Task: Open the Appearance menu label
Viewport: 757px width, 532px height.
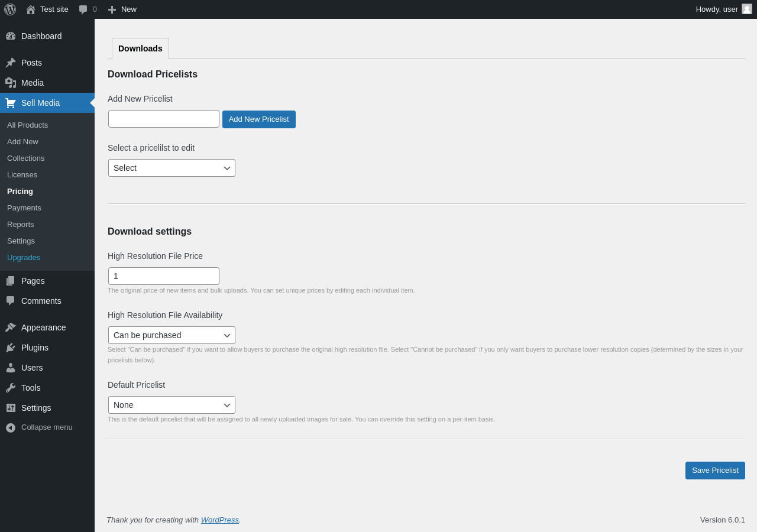Action: (44, 327)
